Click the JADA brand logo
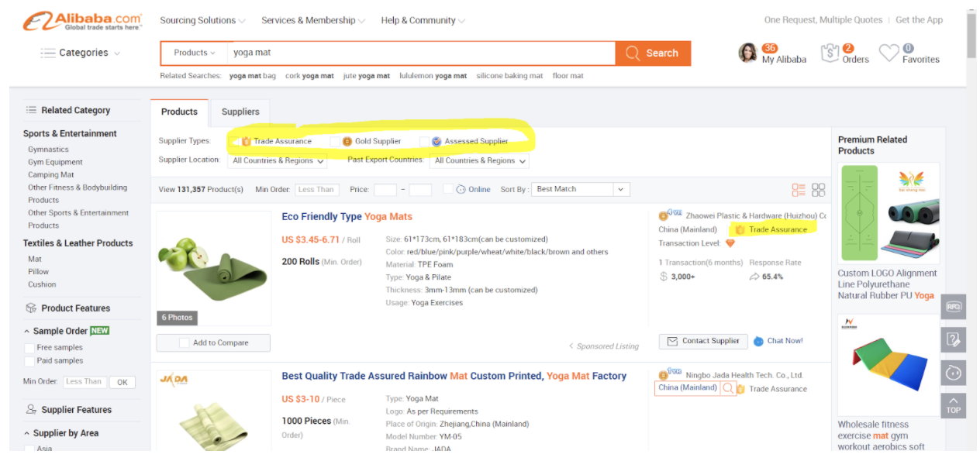 (x=174, y=380)
